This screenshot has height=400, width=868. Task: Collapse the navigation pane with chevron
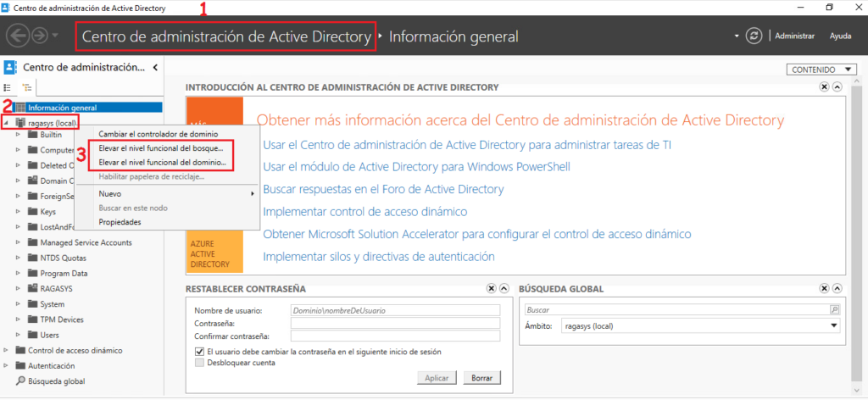(x=154, y=68)
